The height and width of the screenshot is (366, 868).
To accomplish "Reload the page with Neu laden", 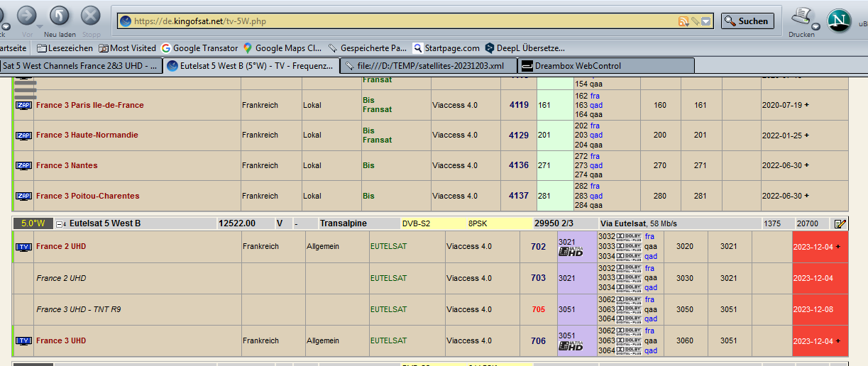I will 60,15.
